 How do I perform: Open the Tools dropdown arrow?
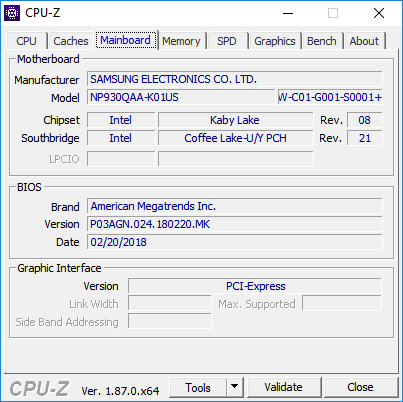235,387
